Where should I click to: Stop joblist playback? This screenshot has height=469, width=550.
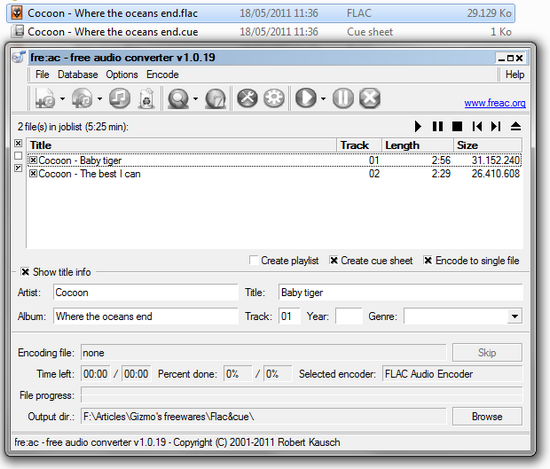coord(457,126)
